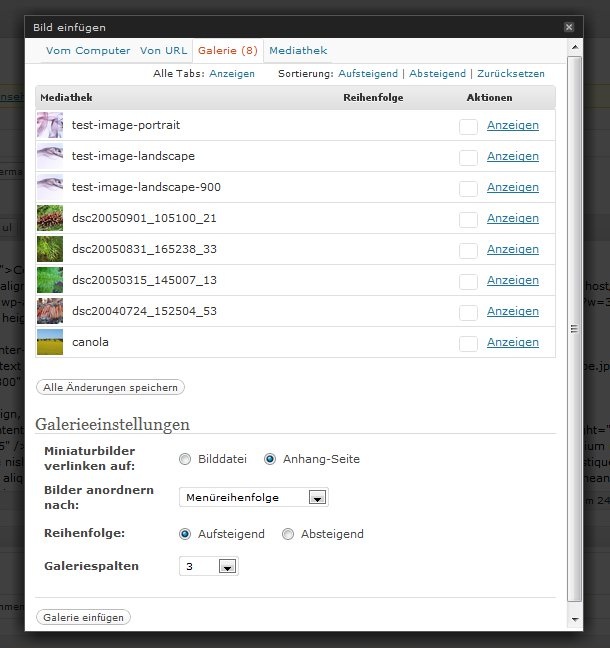
Task: Click dsc20050831_165238_33 thumbnail
Action: 50,249
